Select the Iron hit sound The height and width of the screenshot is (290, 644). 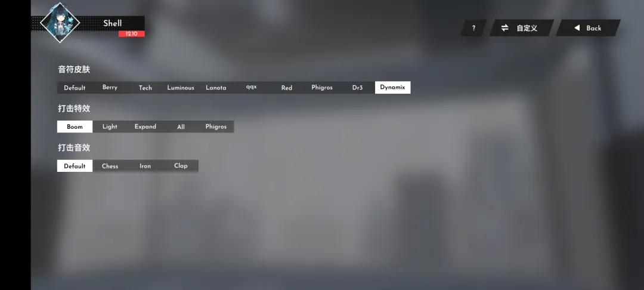[x=145, y=166]
